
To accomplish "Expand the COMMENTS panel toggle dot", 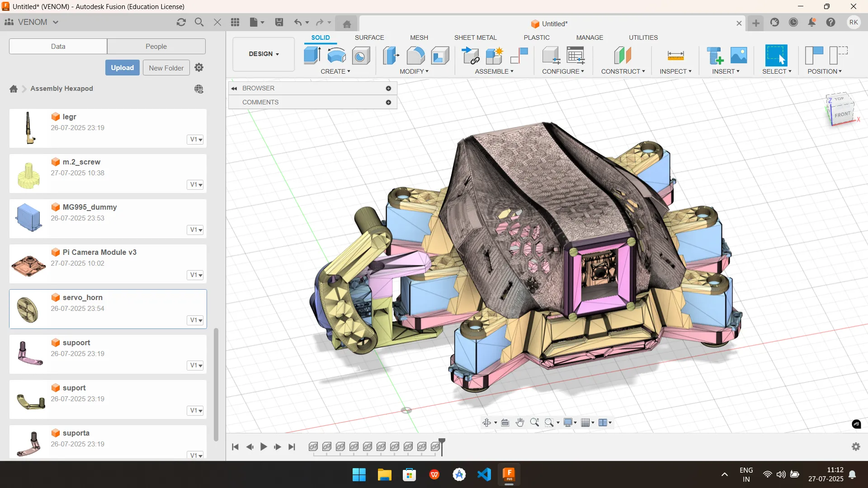I will click(x=388, y=103).
